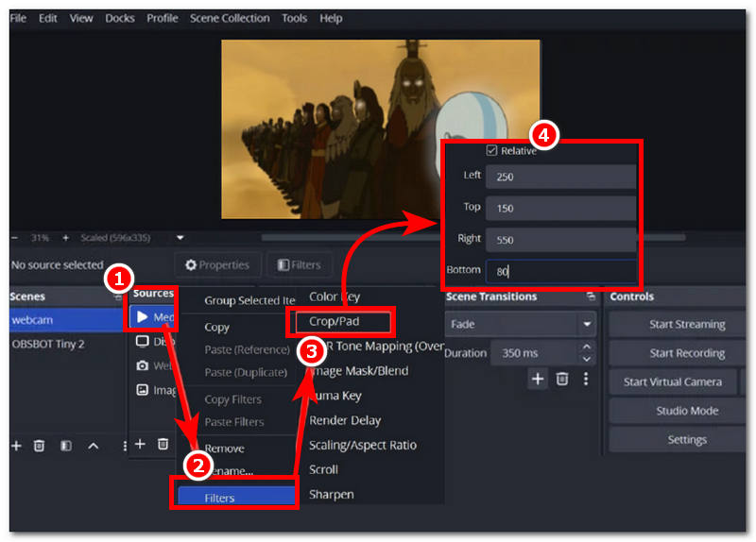Viewport: 756px width, 542px height.
Task: Open the Edit menu
Action: (x=48, y=18)
